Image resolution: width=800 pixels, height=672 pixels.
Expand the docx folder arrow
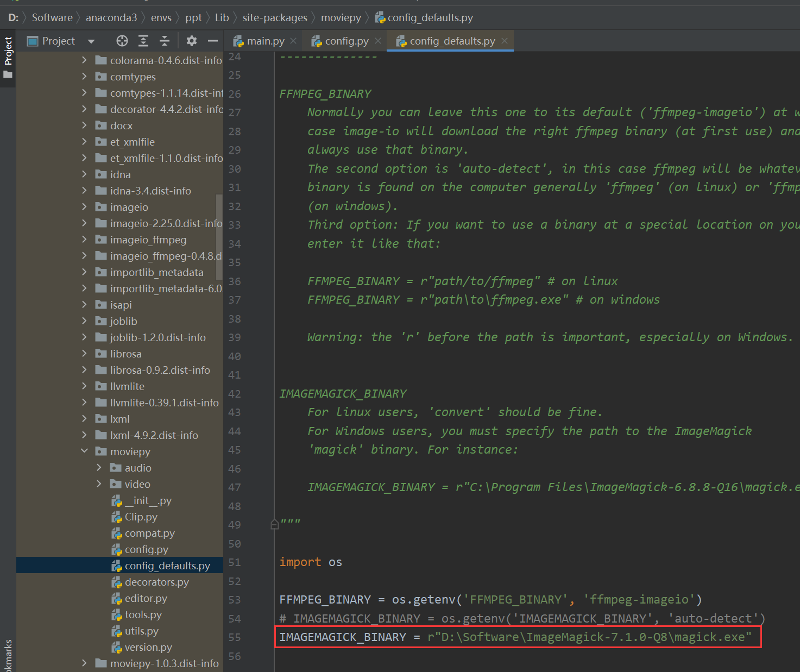84,125
